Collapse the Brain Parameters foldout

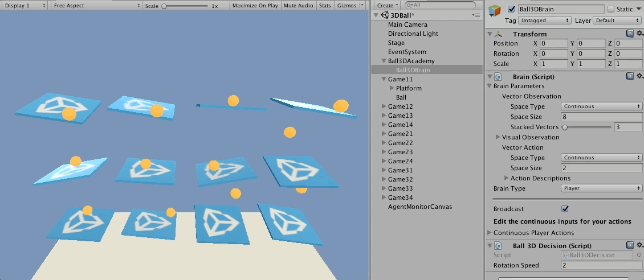(x=489, y=86)
